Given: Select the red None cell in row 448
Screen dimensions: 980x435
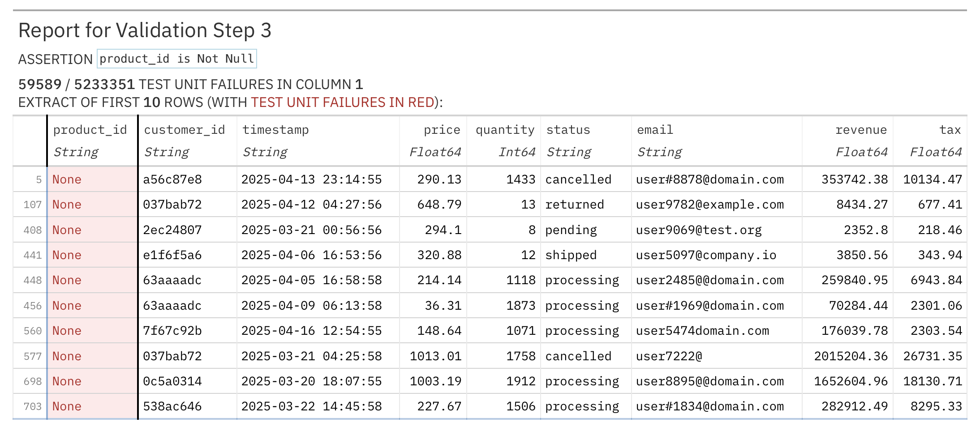Looking at the screenshot, I should tap(93, 280).
